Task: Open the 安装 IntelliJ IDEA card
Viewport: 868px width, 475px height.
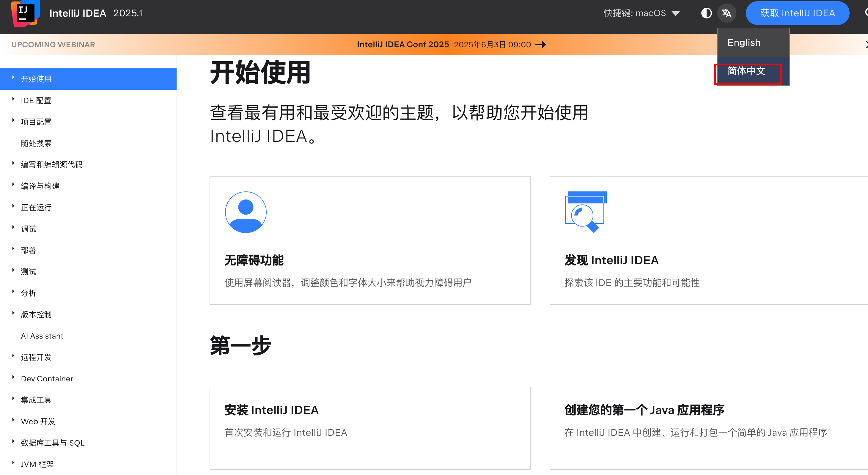Action: [370, 428]
